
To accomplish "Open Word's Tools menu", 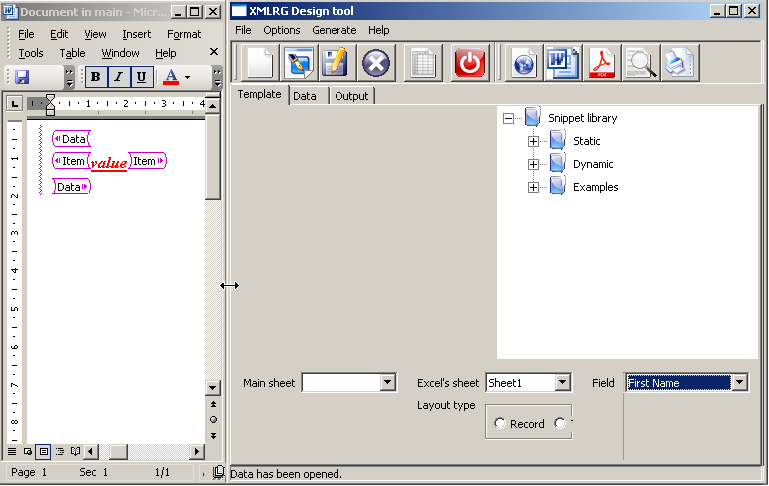I will click(31, 53).
